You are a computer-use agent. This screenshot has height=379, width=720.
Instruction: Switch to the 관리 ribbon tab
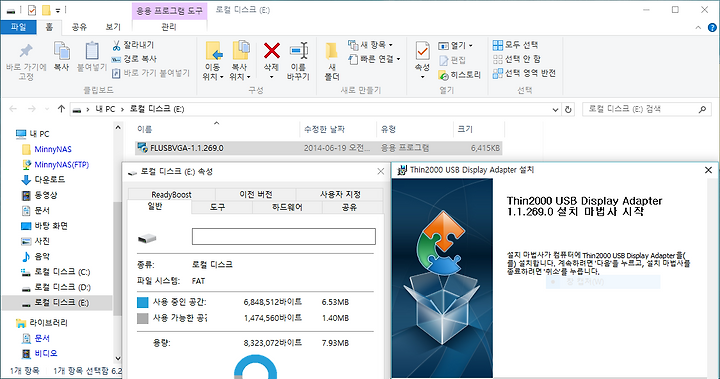(x=169, y=27)
